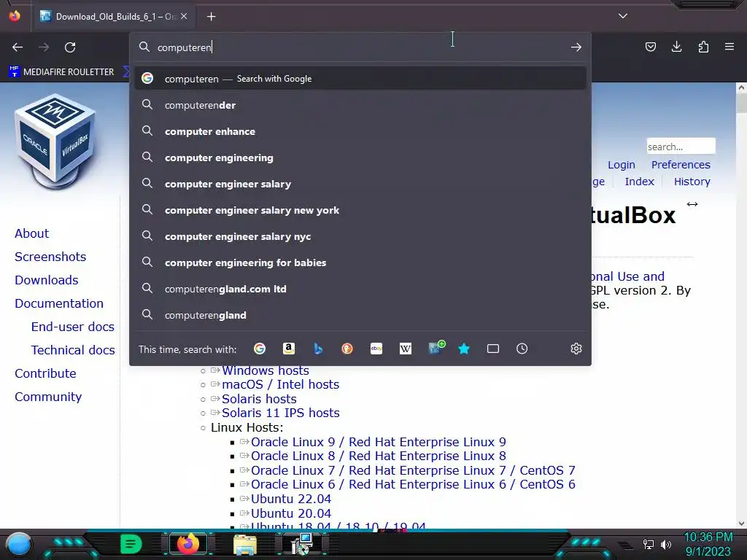Choose 'computer engineer salary nyc' suggestion
Screen dimensions: 747x560
[x=360, y=236]
